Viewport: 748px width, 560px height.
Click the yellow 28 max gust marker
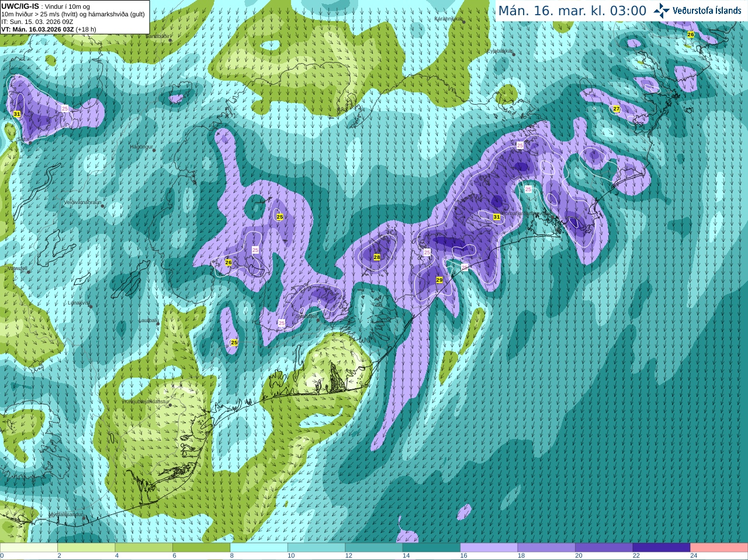tap(377, 257)
